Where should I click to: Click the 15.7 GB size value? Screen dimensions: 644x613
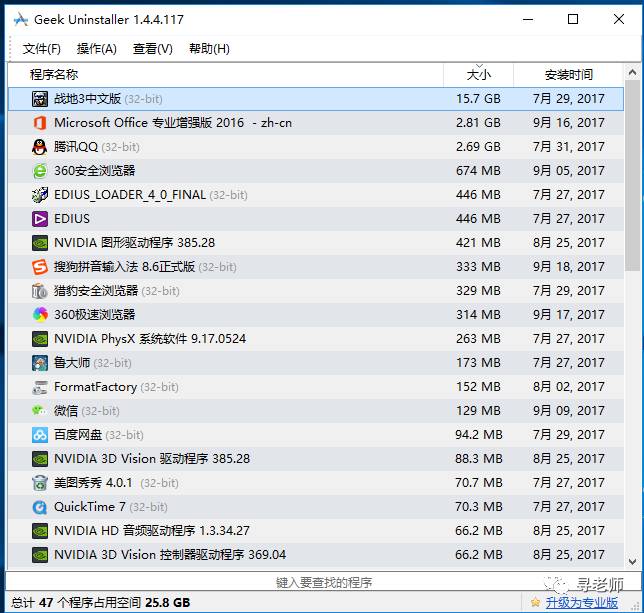click(478, 99)
